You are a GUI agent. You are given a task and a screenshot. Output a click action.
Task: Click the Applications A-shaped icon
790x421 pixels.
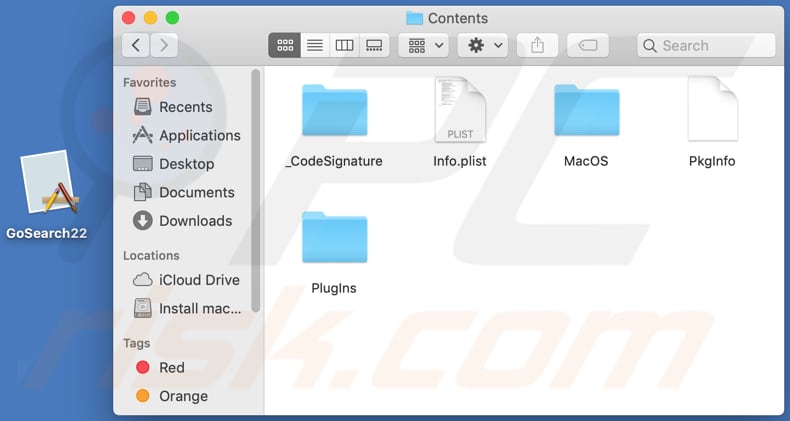[x=143, y=135]
